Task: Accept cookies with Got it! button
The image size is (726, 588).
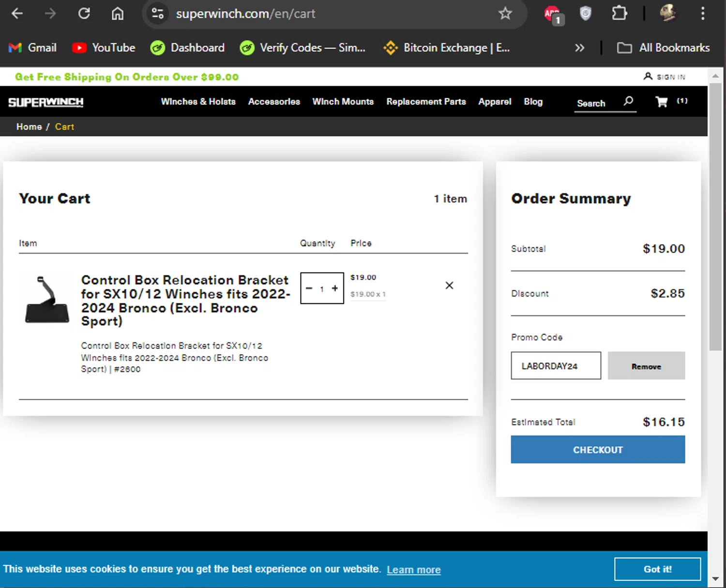Action: coord(657,569)
